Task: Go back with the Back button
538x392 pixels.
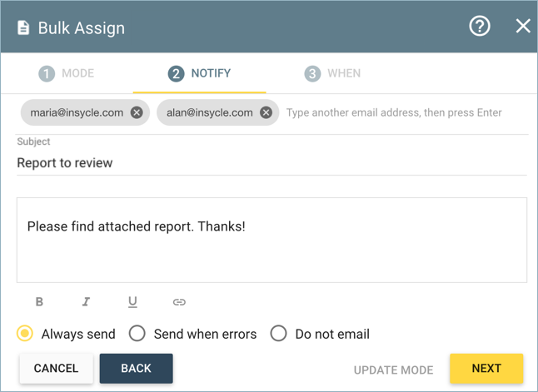Action: click(x=137, y=369)
